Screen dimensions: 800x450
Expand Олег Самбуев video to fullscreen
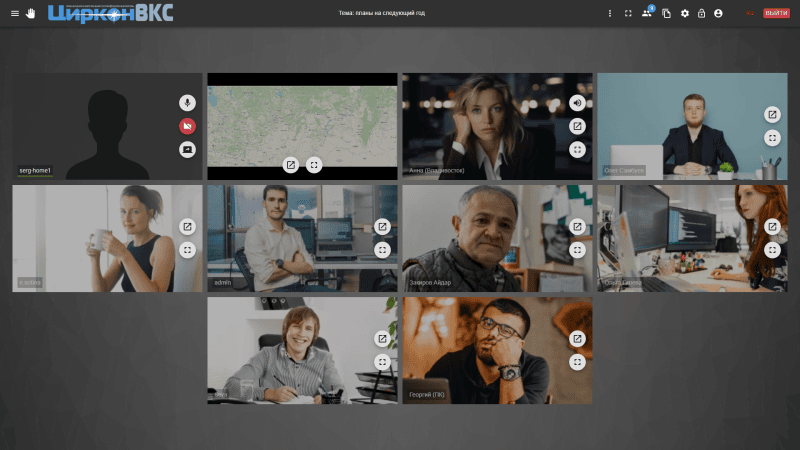[x=772, y=138]
